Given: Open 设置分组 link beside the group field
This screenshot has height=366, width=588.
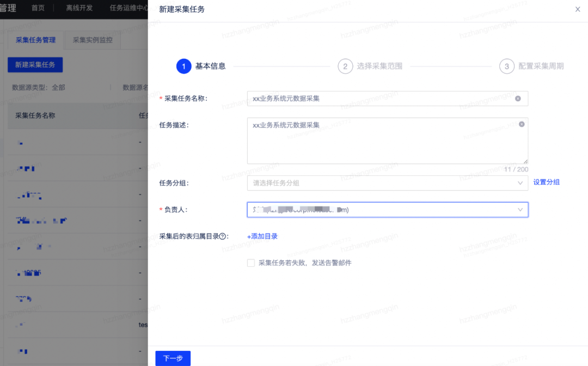Looking at the screenshot, I should coord(546,182).
